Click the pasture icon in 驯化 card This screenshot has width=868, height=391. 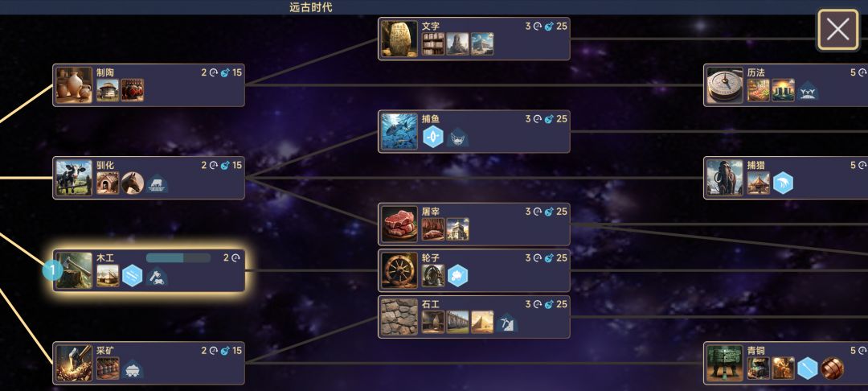[158, 183]
